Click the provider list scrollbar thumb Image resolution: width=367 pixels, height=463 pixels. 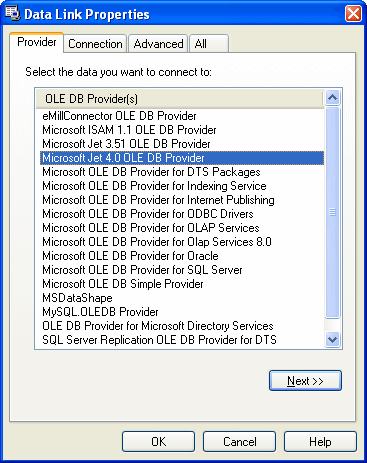pos(332,212)
